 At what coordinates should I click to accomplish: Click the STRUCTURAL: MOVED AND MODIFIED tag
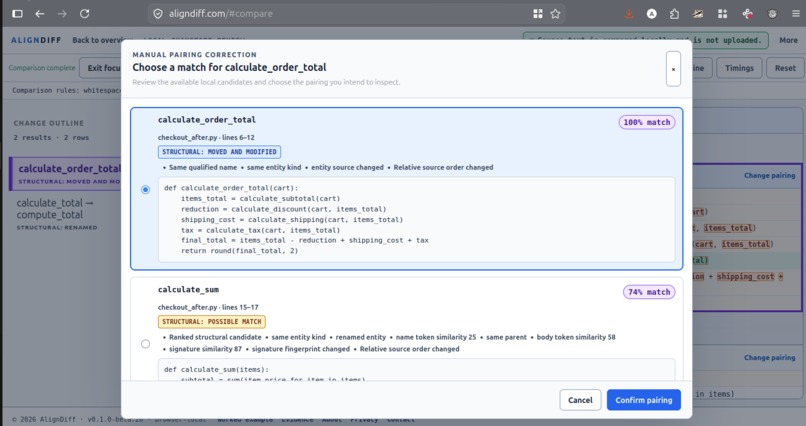coord(219,152)
